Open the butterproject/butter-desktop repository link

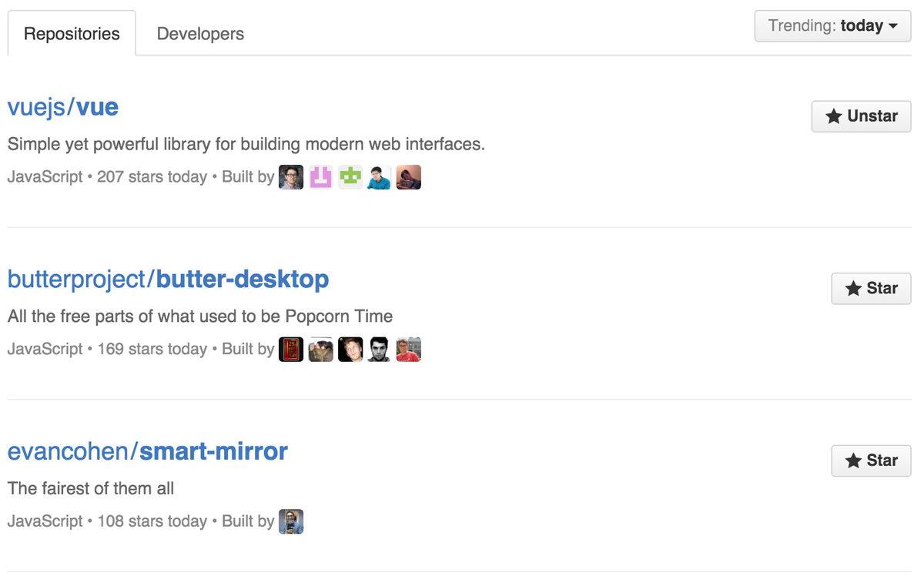[x=169, y=279]
